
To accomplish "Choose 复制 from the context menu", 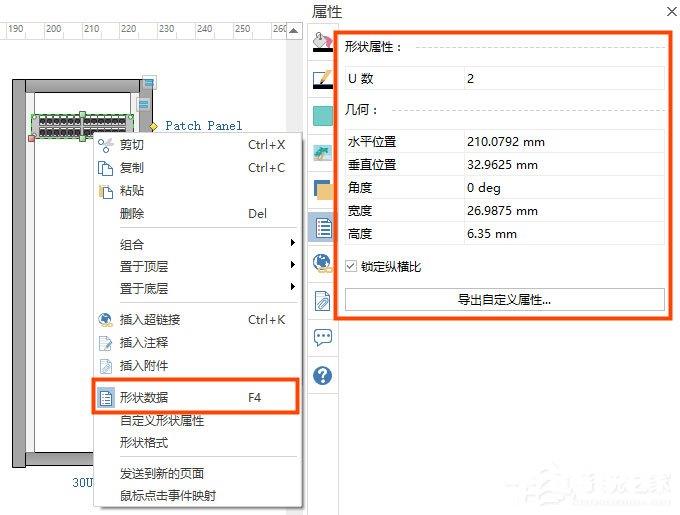I will (197, 168).
